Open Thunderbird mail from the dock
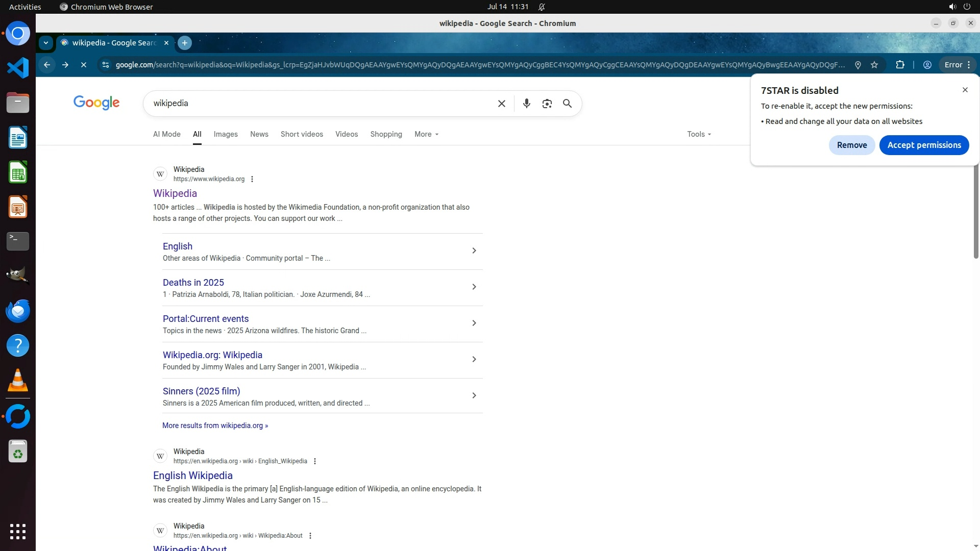The width and height of the screenshot is (980, 551). tap(18, 311)
